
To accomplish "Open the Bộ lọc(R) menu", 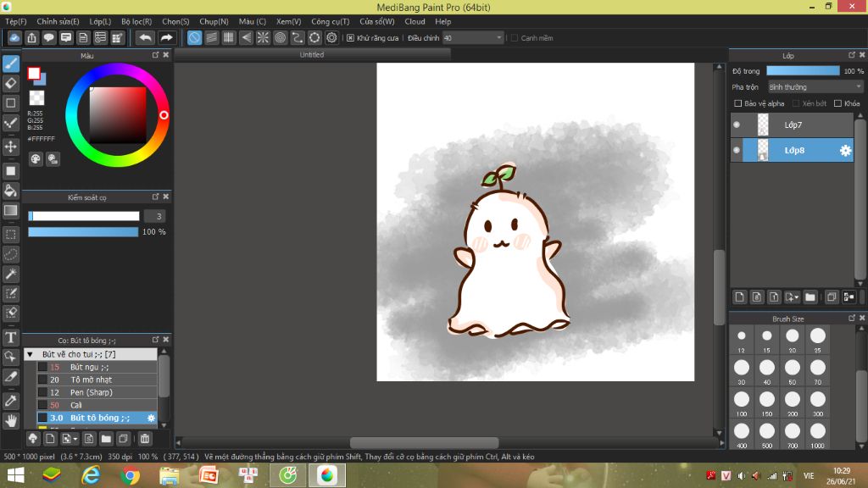I will 136,21.
